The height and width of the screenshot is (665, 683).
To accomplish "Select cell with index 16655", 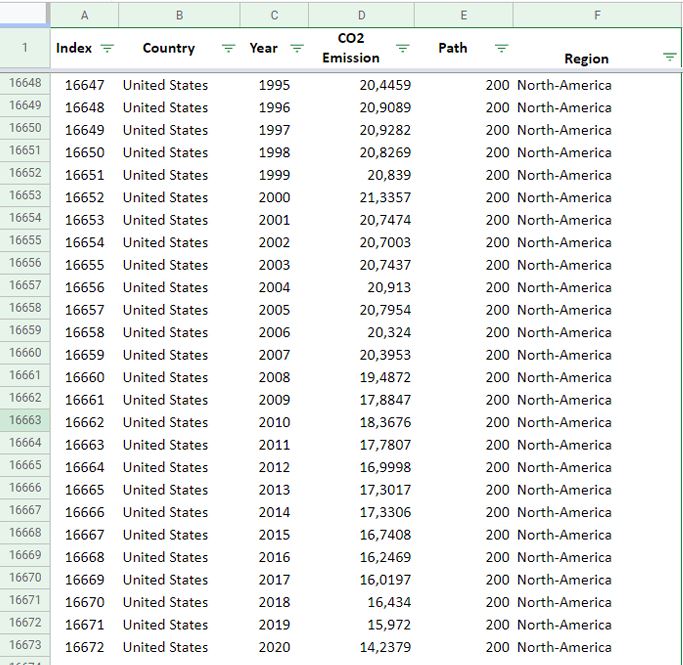I will coord(85,265).
